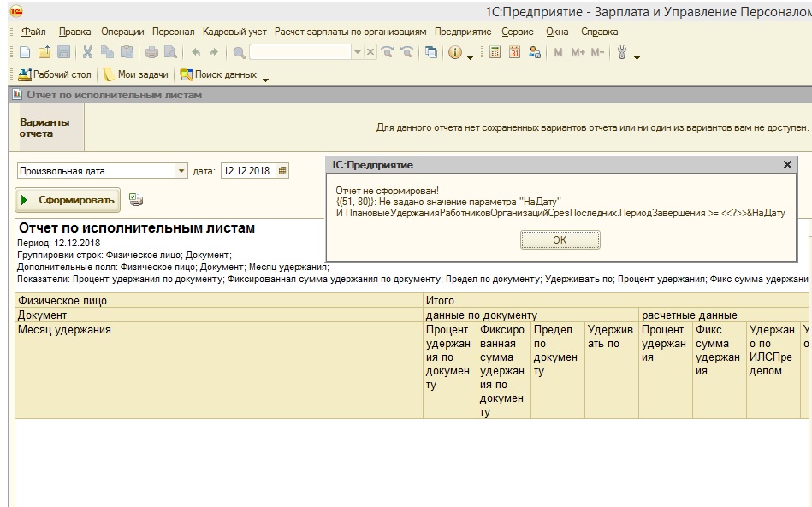Viewport: 812px width, 507px height.
Task: Click the Open file folder icon
Action: 44,52
